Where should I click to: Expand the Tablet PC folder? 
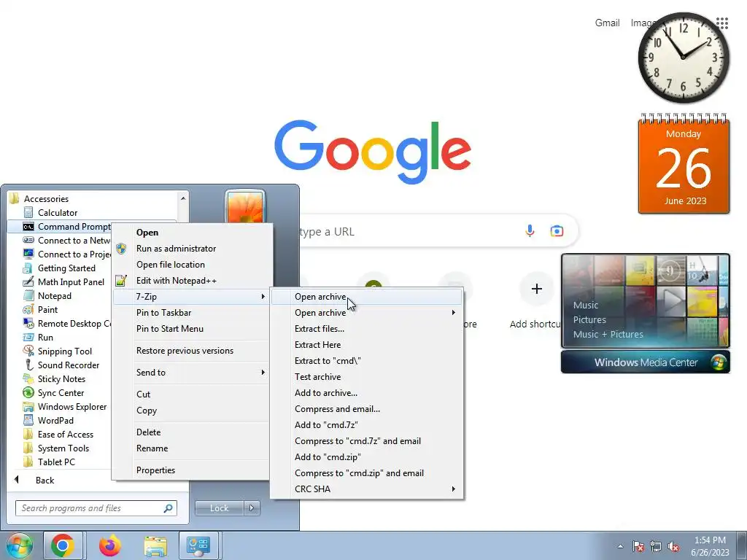(x=55, y=462)
